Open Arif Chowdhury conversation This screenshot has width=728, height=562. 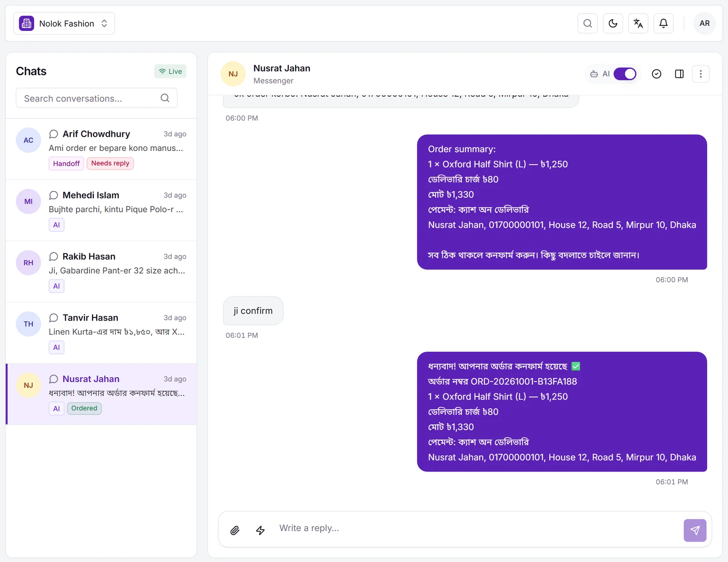pos(101,149)
